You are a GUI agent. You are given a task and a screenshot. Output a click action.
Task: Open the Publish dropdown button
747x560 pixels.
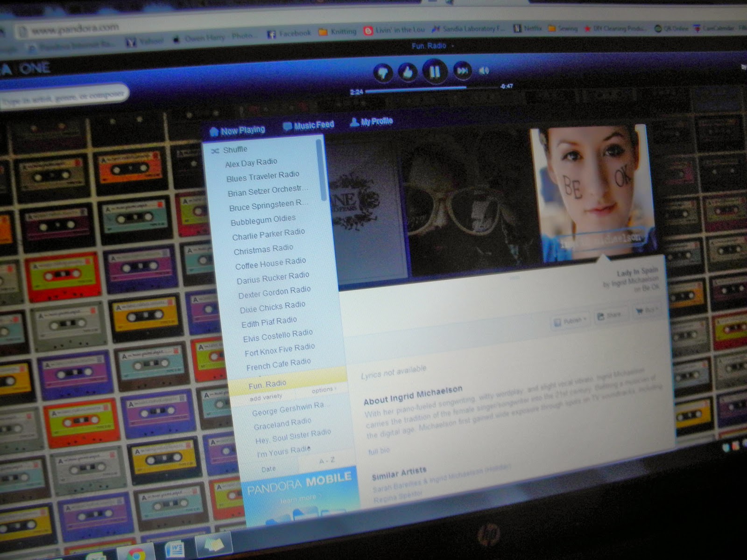click(x=571, y=321)
